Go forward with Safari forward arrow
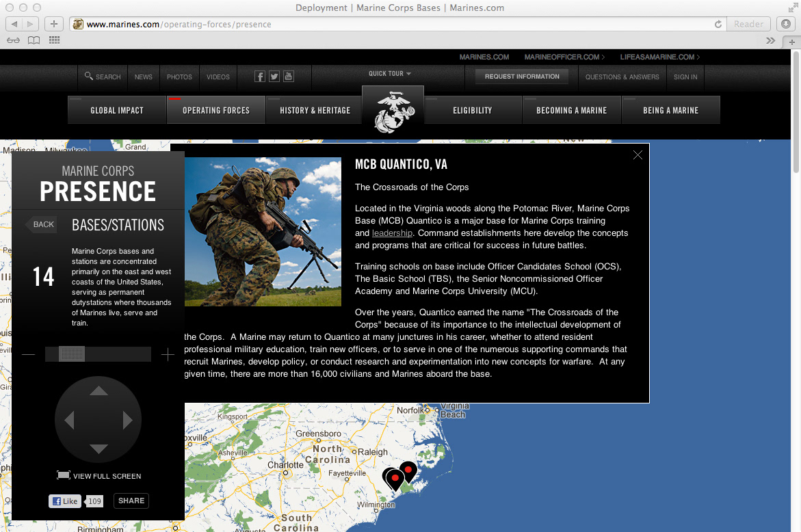 pyautogui.click(x=31, y=24)
